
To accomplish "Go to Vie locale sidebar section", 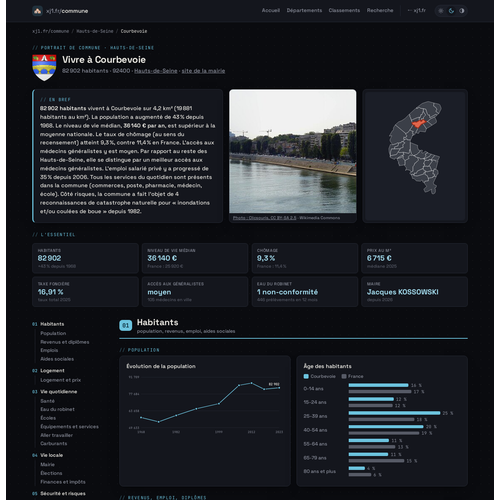I will pyautogui.click(x=51, y=455).
